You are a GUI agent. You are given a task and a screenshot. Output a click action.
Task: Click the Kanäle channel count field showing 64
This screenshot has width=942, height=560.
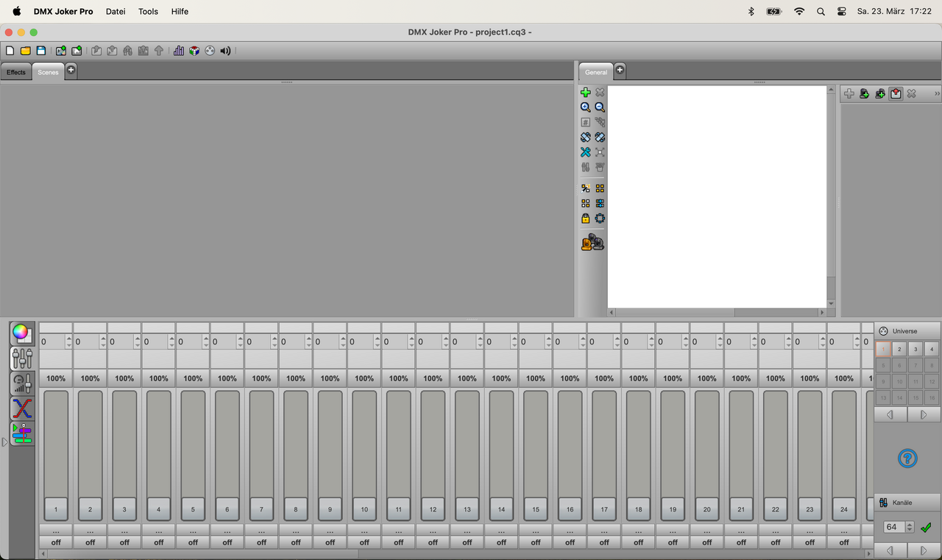point(893,527)
